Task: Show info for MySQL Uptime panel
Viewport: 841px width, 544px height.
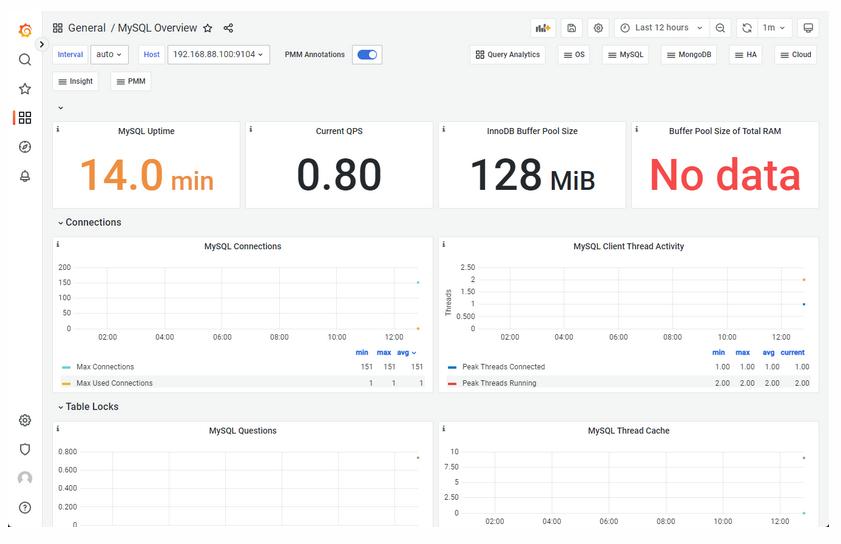Action: [x=58, y=129]
